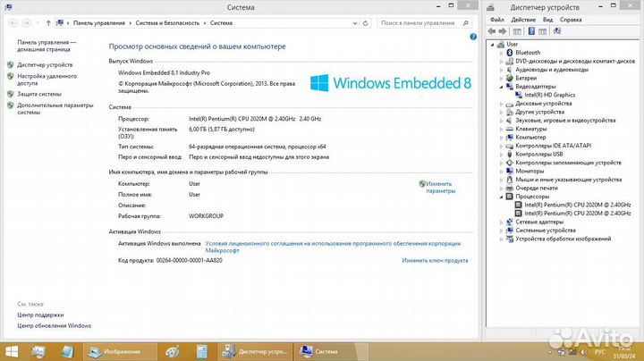Viewport: 644px width, 361px height.
Task: Switch to Система taskbar window button
Action: click(x=331, y=352)
